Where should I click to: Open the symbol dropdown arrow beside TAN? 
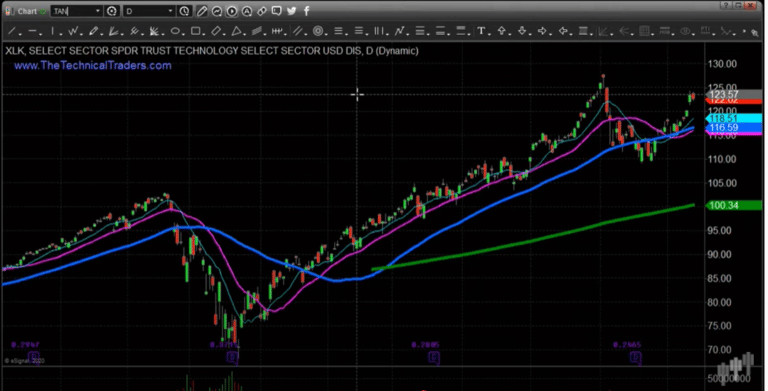tap(97, 11)
